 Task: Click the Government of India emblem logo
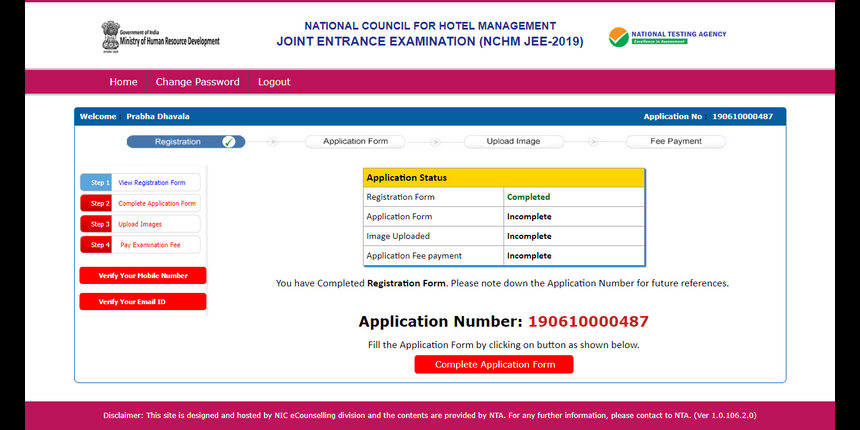point(110,36)
